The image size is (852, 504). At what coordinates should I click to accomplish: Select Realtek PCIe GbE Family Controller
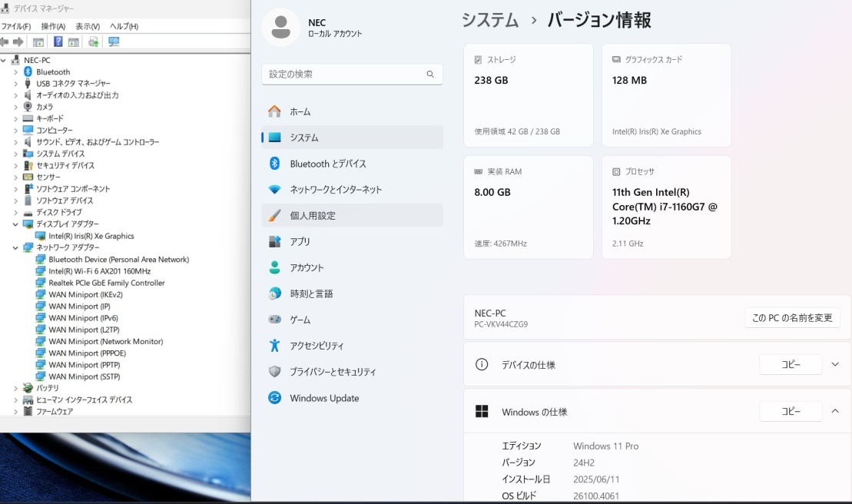point(107,283)
